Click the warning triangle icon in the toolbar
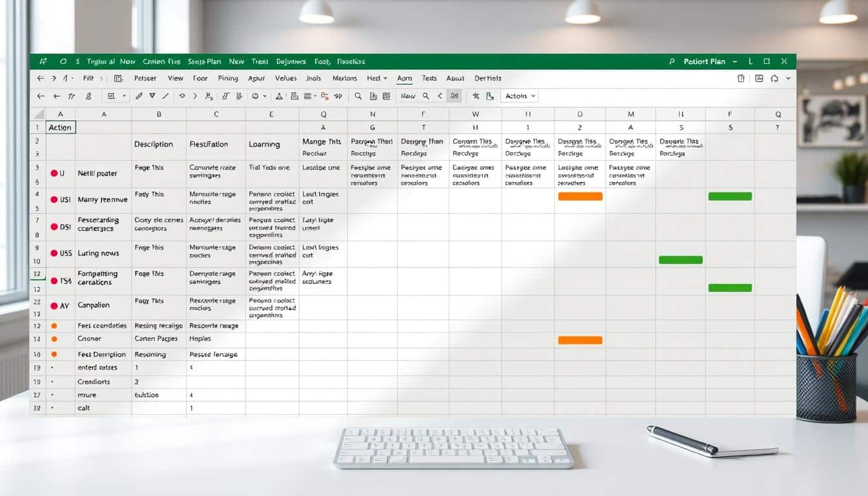 (x=280, y=96)
